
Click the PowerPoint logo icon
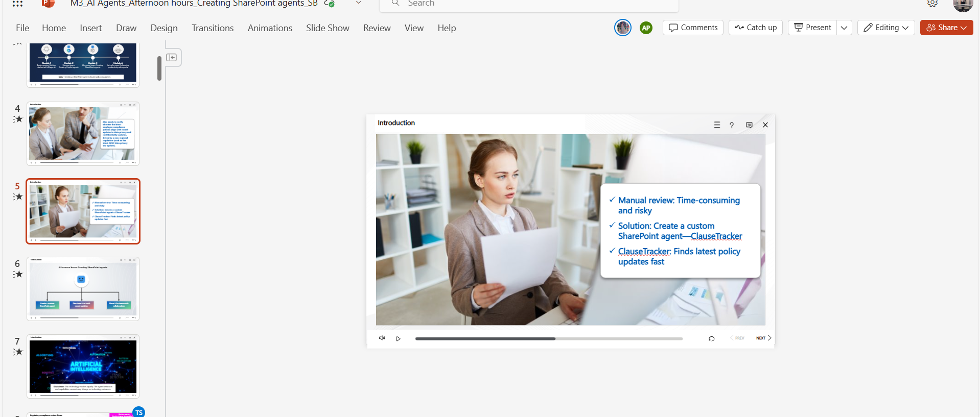pos(48,4)
